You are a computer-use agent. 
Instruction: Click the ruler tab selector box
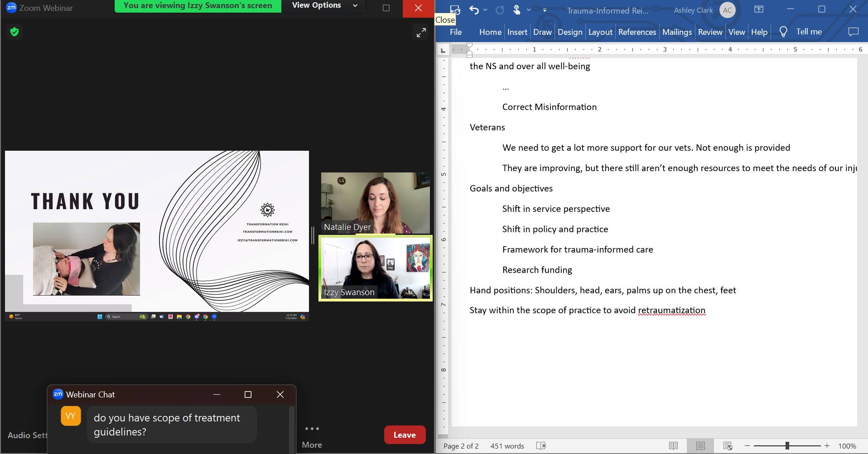(443, 50)
